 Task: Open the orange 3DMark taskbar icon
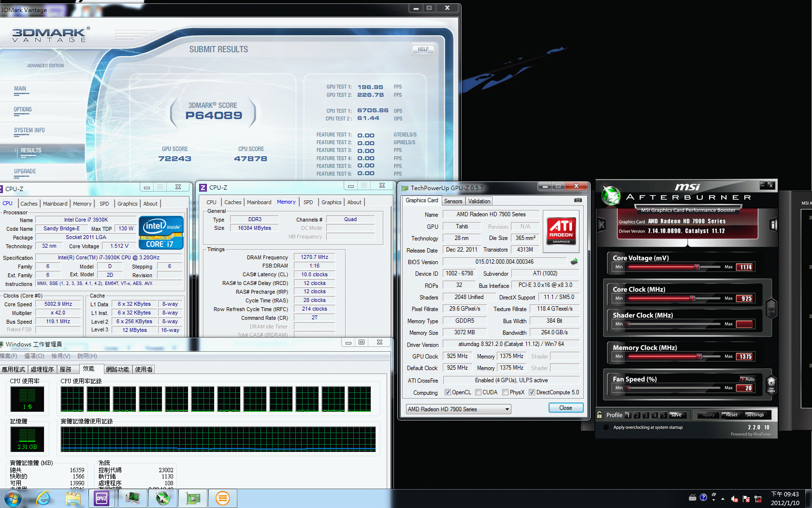click(x=222, y=498)
